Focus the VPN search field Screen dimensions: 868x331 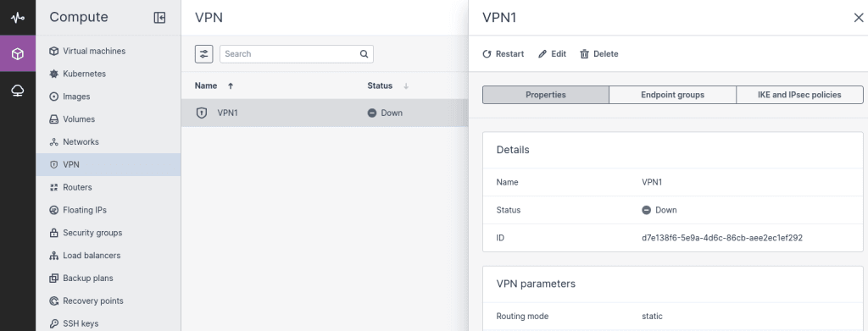pos(297,53)
